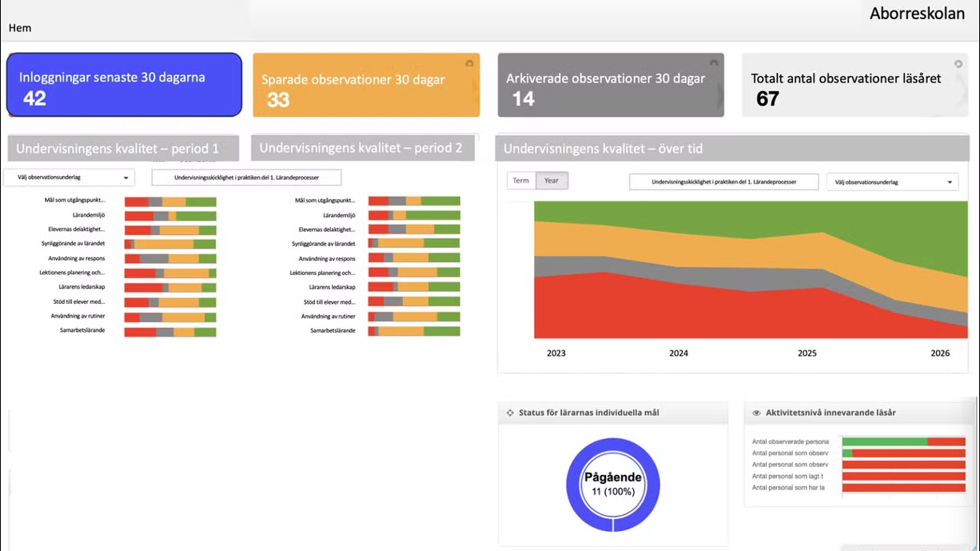Click corner icon on Totalt antal observationer card

click(x=958, y=64)
